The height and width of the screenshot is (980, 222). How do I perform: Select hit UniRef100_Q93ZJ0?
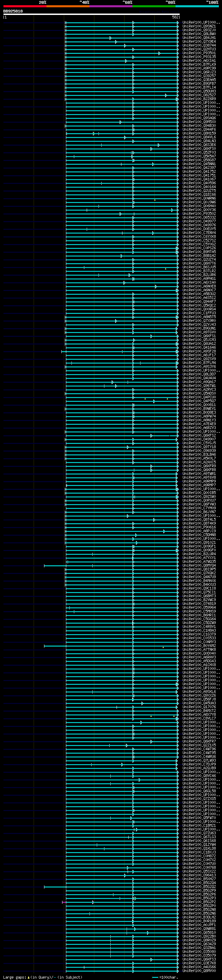tap(199, 30)
